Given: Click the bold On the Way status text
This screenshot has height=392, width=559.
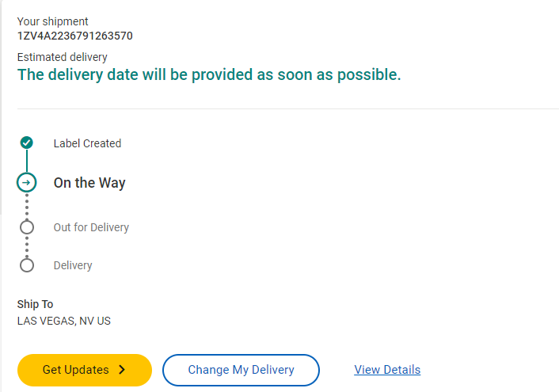Looking at the screenshot, I should pyautogui.click(x=89, y=183).
